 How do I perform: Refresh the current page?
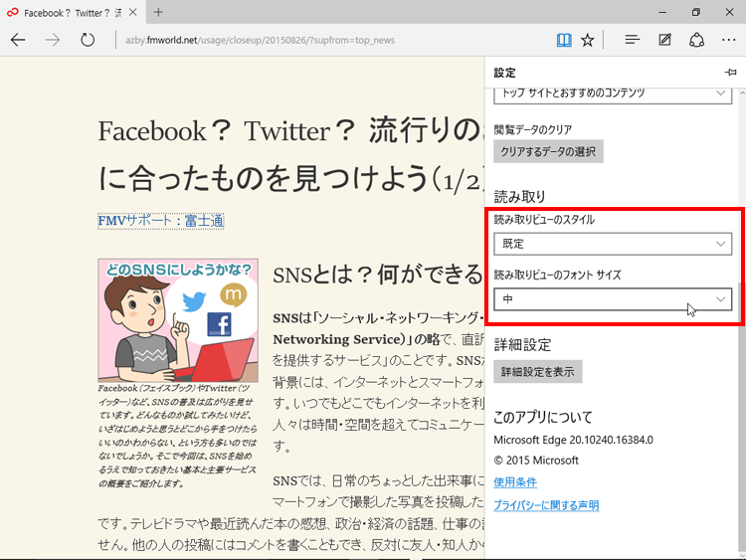pyautogui.click(x=88, y=40)
